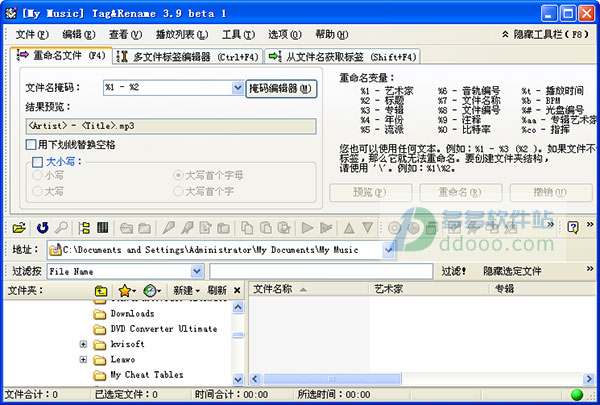Viewport: 600px width, 405px height.
Task: Expand the chevron beside the help icon
Action: [x=590, y=224]
